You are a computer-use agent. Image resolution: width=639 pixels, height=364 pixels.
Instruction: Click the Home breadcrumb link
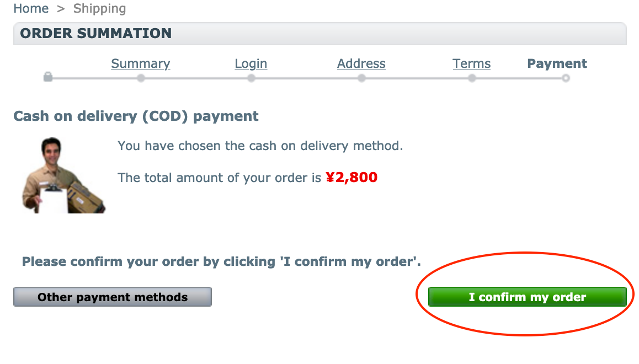coord(31,8)
